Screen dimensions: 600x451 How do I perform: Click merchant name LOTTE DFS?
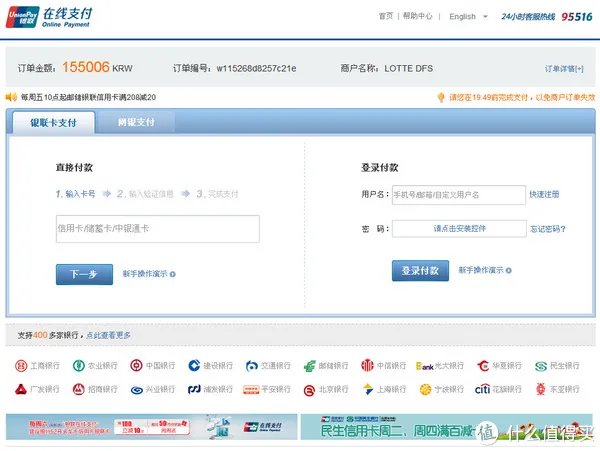click(x=409, y=68)
